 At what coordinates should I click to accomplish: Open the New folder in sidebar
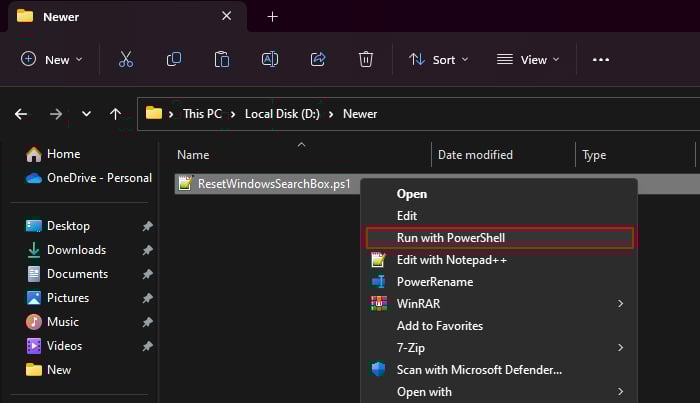(48, 370)
